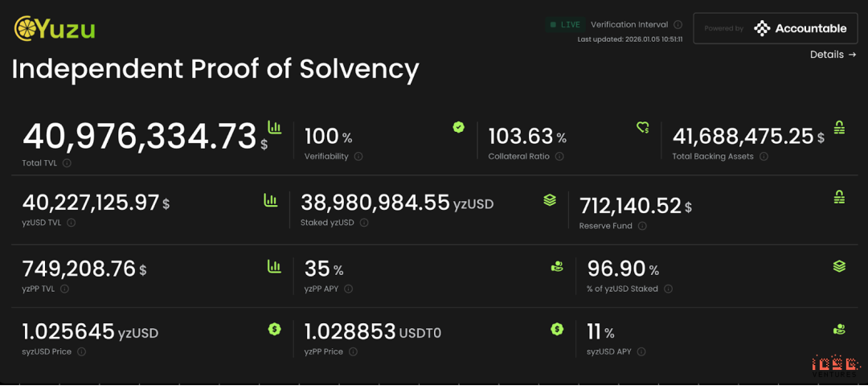
Task: Click the green heart icon for Collateral Ratio
Action: pyautogui.click(x=642, y=127)
